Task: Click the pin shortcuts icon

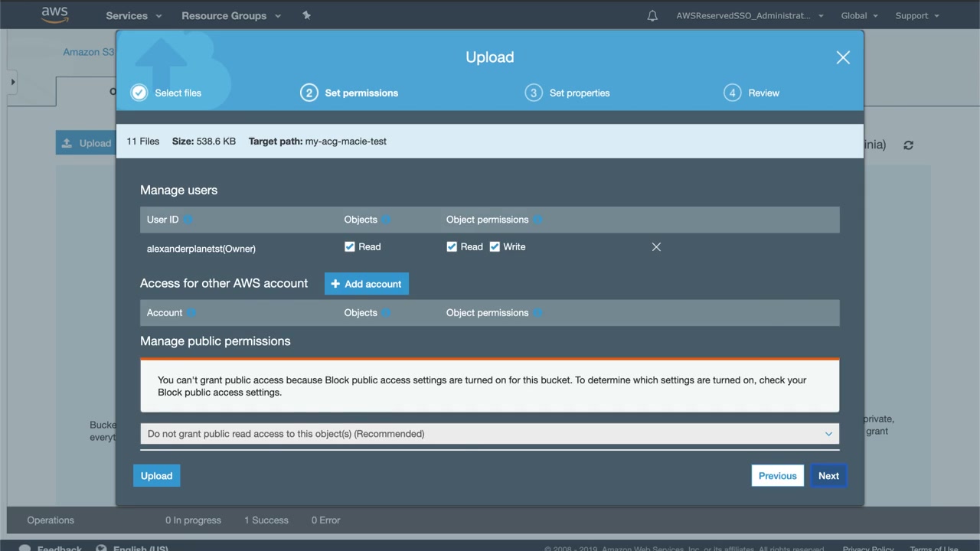Action: pyautogui.click(x=306, y=15)
